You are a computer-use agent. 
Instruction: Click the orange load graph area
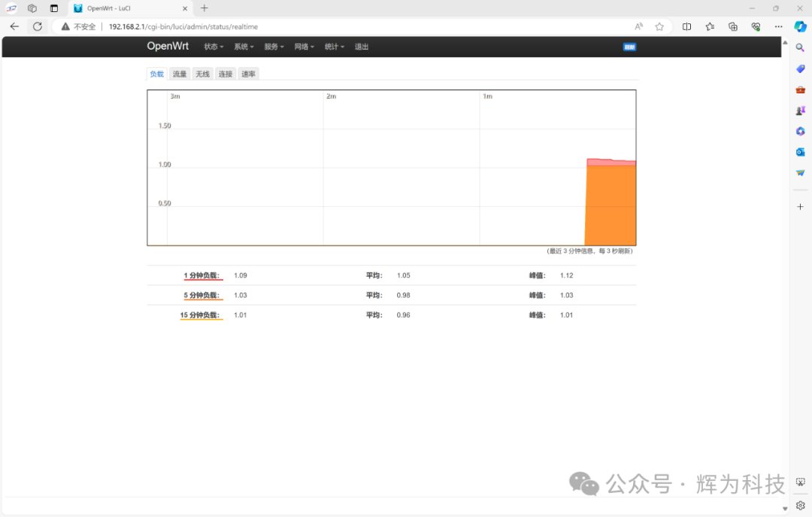[611, 203]
